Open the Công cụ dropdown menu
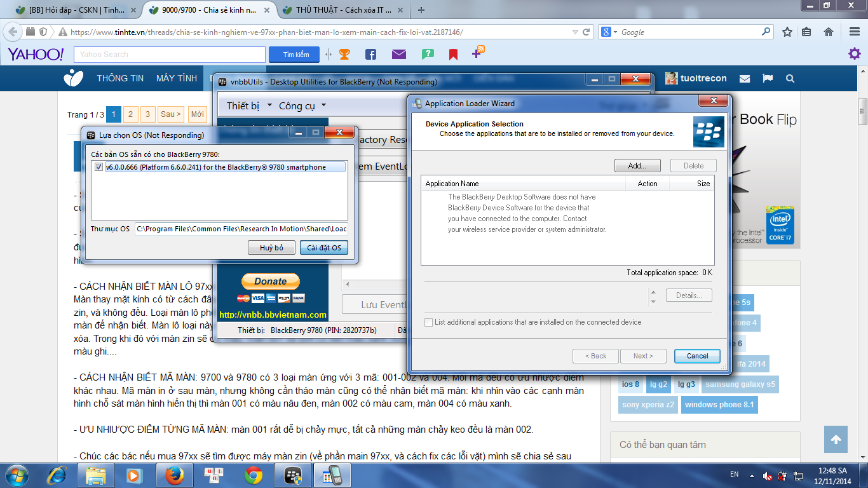868x488 pixels. click(302, 105)
